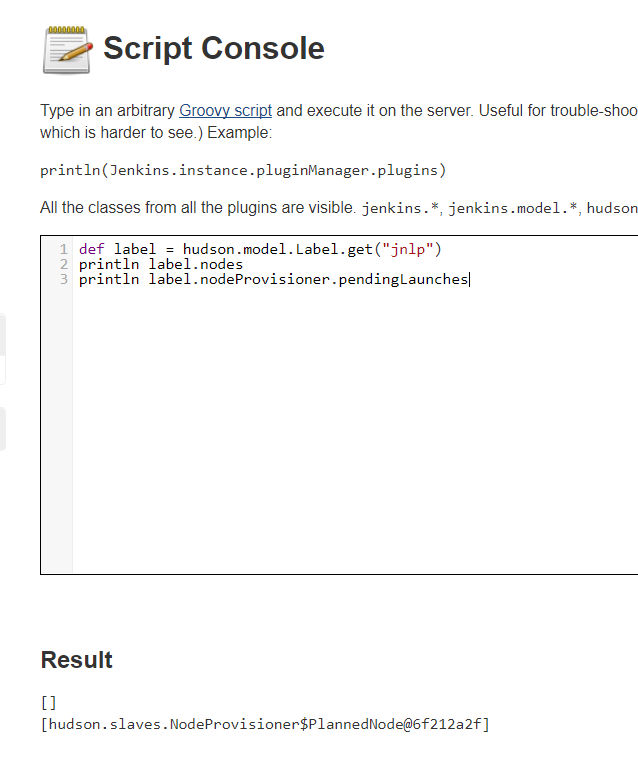Click the "jnlp" string literal
This screenshot has height=779, width=638.
pos(407,249)
